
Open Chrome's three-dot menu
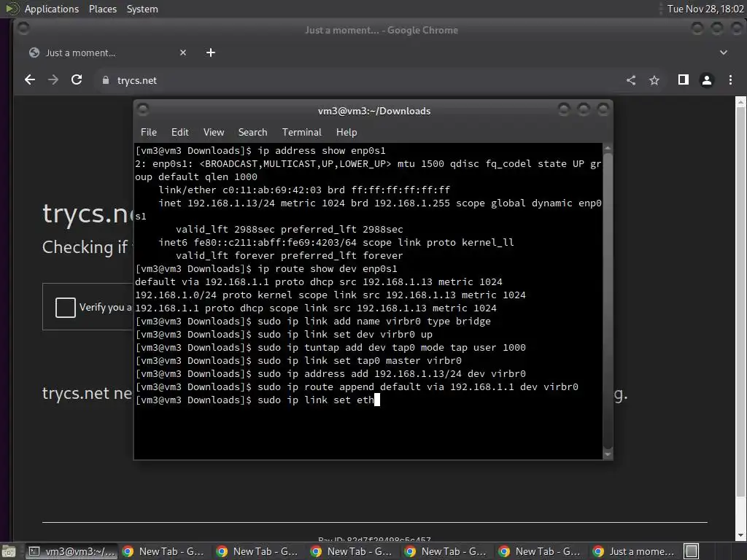point(730,80)
